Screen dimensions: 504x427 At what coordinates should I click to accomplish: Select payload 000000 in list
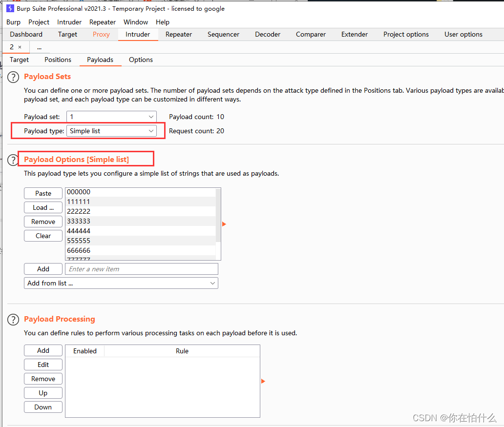coord(141,192)
